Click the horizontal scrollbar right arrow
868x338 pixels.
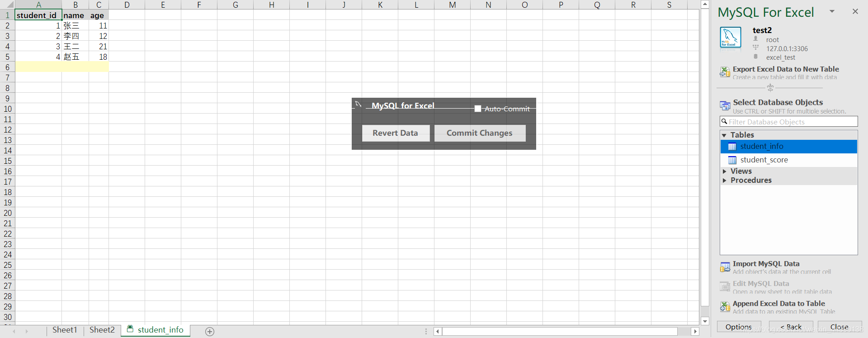[695, 332]
